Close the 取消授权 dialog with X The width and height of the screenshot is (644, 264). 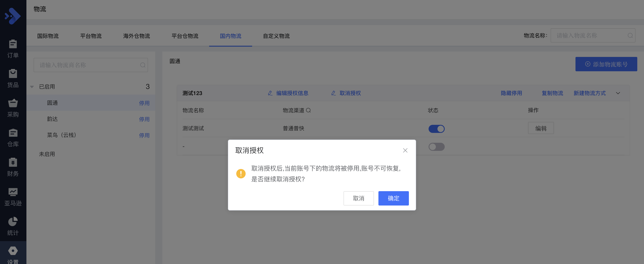pos(405,150)
